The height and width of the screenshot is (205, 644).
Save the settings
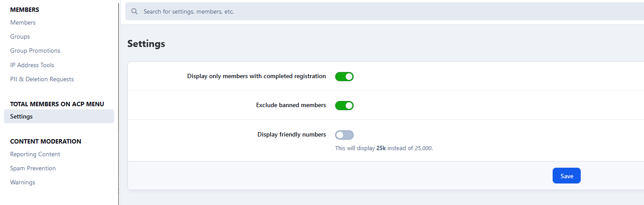[x=567, y=176]
